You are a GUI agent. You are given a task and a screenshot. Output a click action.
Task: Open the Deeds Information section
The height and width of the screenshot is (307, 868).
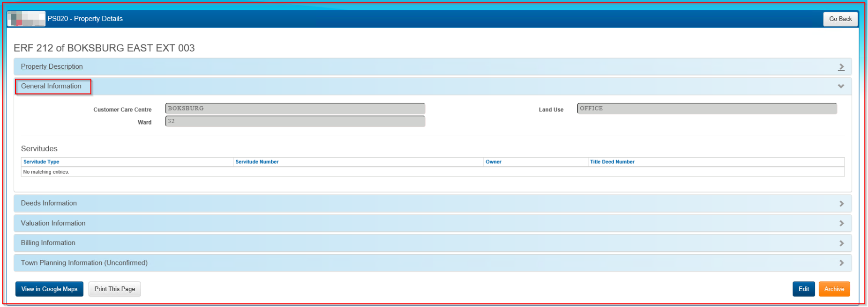(x=49, y=203)
